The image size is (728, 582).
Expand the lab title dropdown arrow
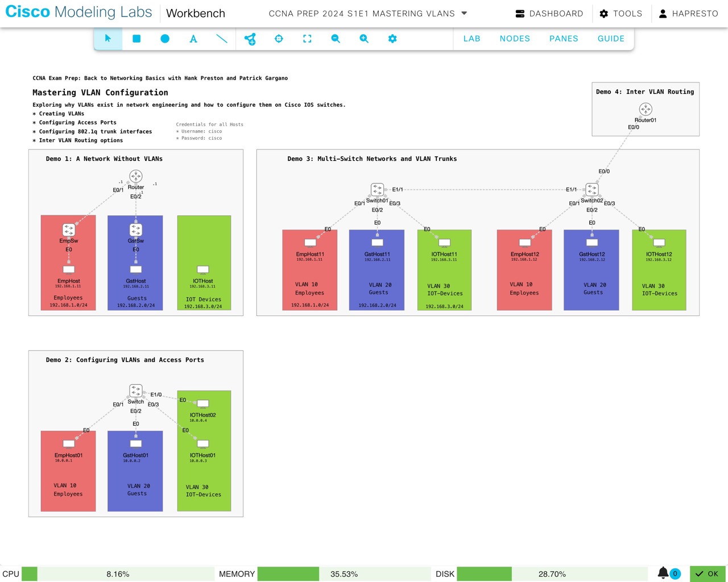coord(464,13)
